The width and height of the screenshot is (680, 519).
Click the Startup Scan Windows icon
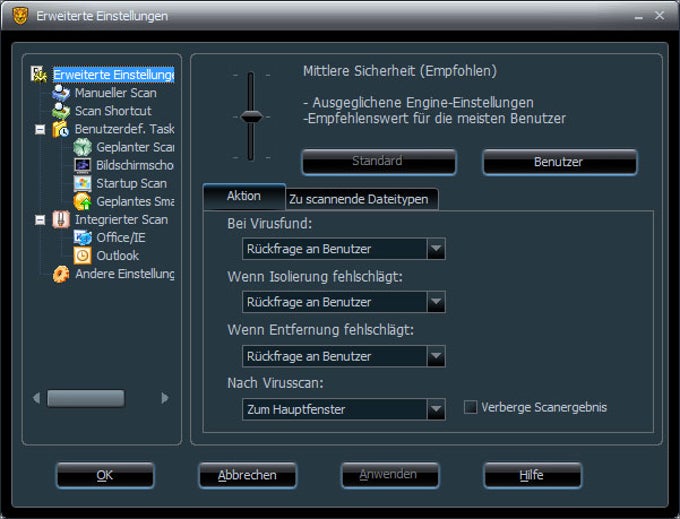[82, 183]
